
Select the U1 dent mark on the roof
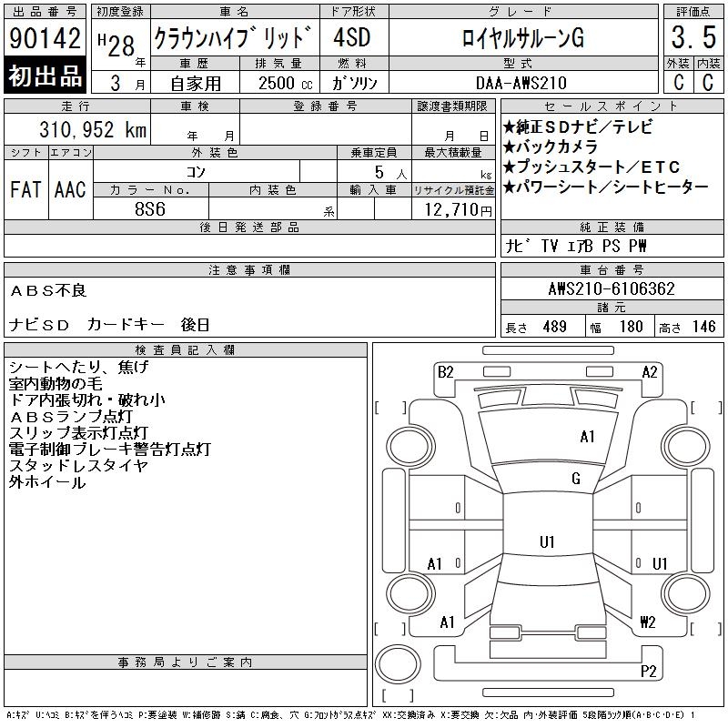(547, 542)
